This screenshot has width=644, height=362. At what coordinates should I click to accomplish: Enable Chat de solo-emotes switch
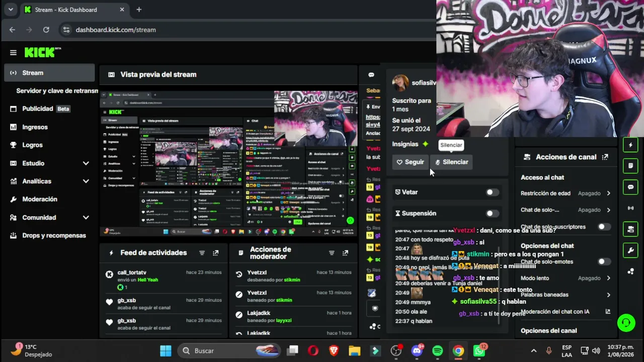pyautogui.click(x=604, y=261)
